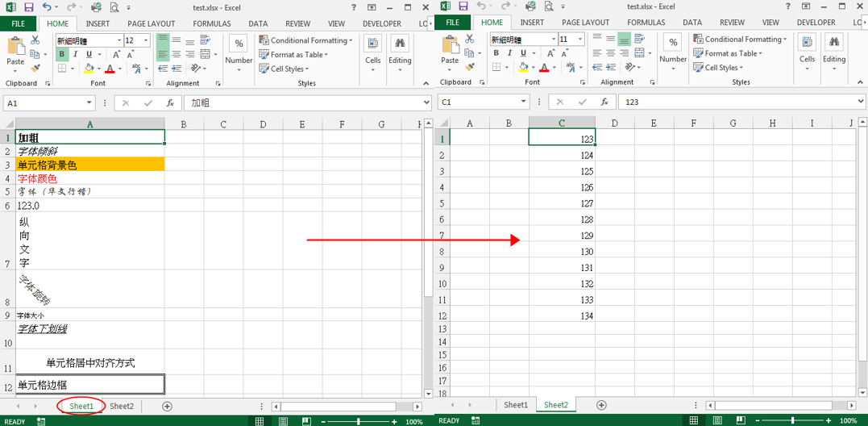Expand Name Box dropdown showing A1
The height and width of the screenshot is (426, 868).
point(91,103)
